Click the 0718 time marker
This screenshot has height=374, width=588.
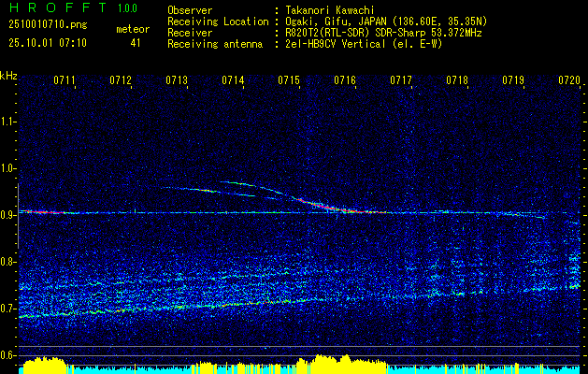(457, 80)
